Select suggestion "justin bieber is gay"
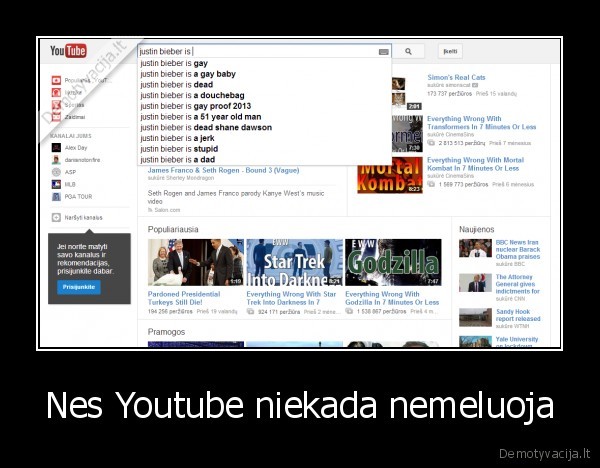 tap(264, 63)
